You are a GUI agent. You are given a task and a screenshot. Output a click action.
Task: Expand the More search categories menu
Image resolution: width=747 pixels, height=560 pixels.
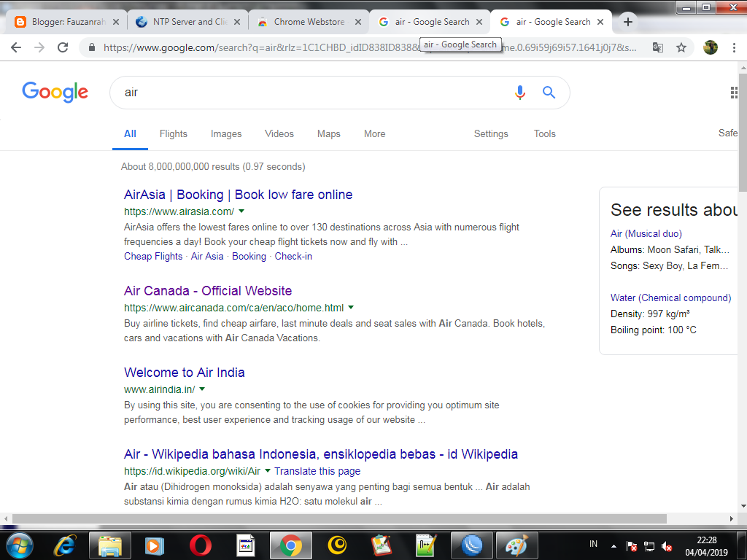click(374, 134)
